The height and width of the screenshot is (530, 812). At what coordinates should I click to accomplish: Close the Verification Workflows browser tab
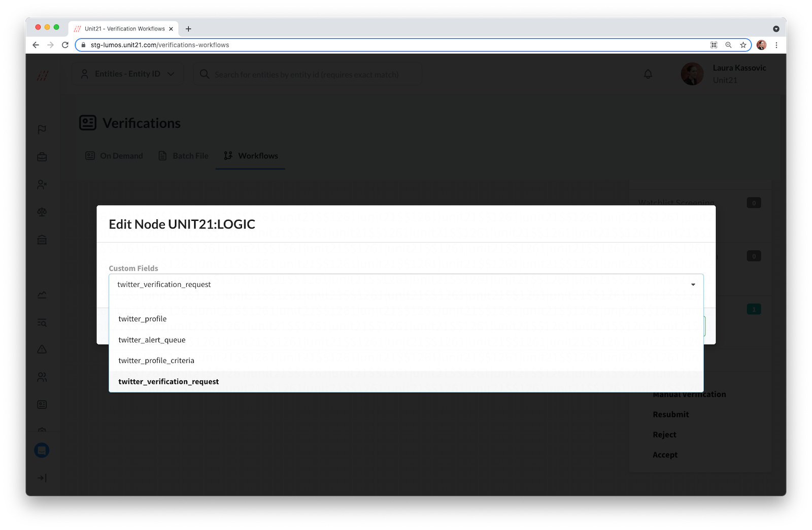(x=171, y=29)
